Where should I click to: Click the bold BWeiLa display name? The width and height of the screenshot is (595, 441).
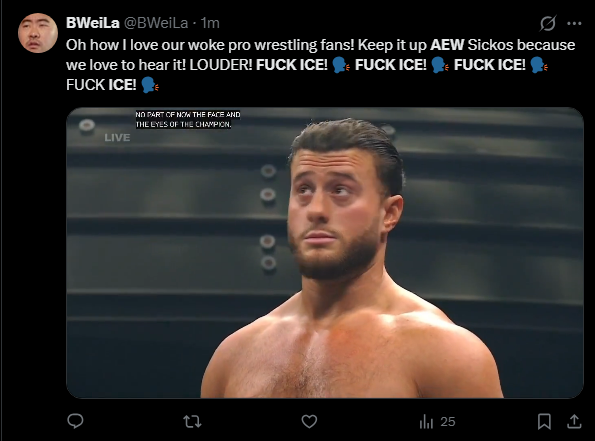pos(93,23)
